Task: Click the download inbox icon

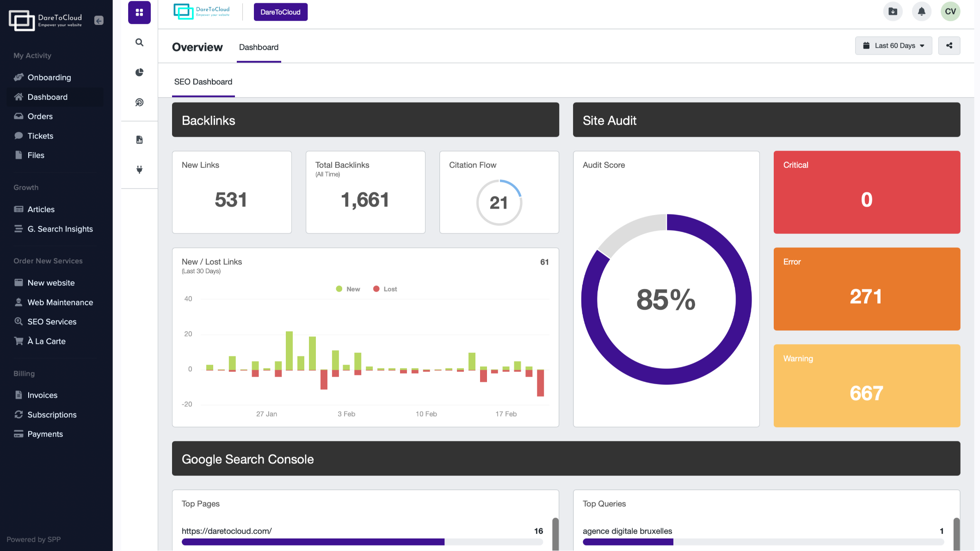Action: (893, 12)
